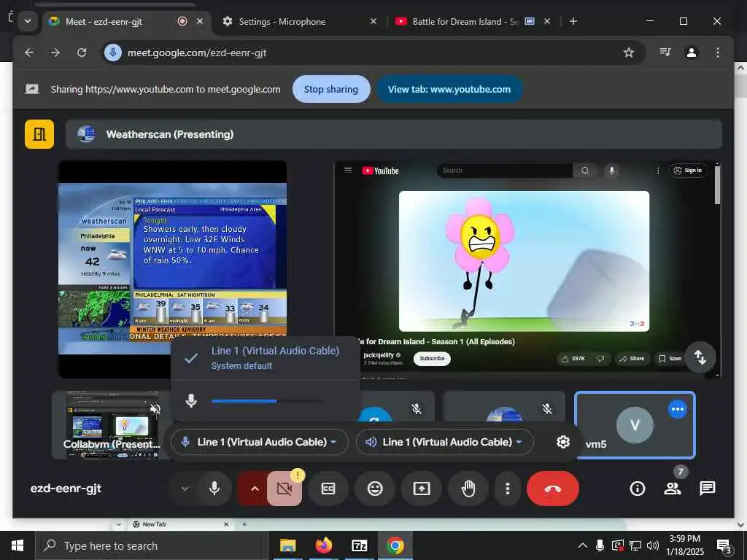Show hidden system tray icons
This screenshot has height=560, width=747.
coord(583,545)
